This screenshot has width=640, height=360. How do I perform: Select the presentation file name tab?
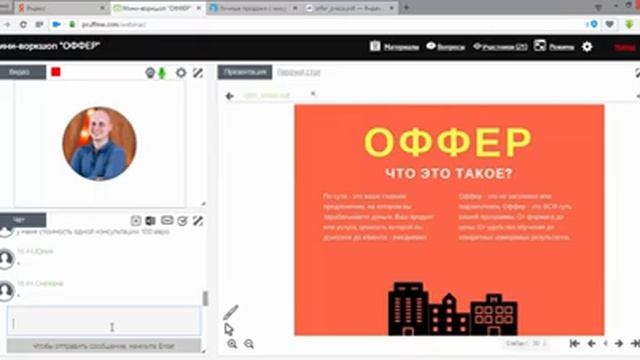(267, 96)
